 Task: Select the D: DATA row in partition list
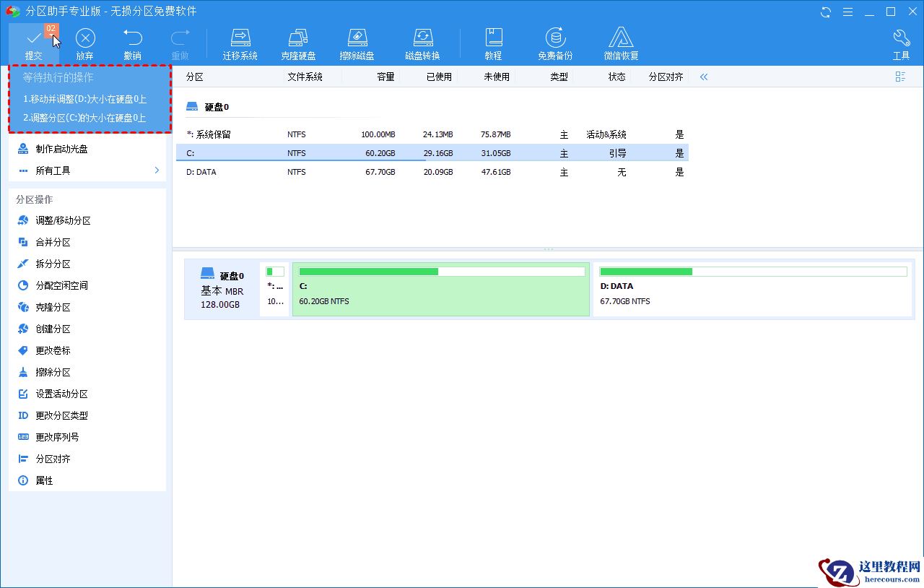coord(432,172)
